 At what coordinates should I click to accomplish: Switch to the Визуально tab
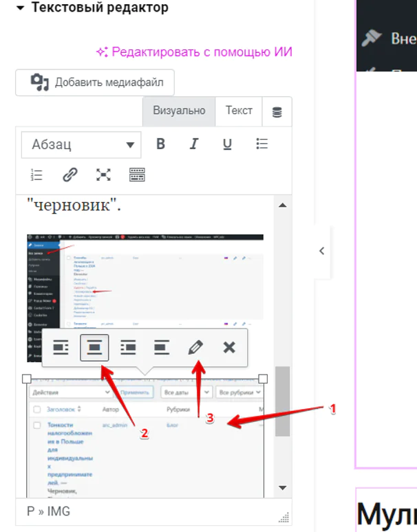click(x=179, y=111)
